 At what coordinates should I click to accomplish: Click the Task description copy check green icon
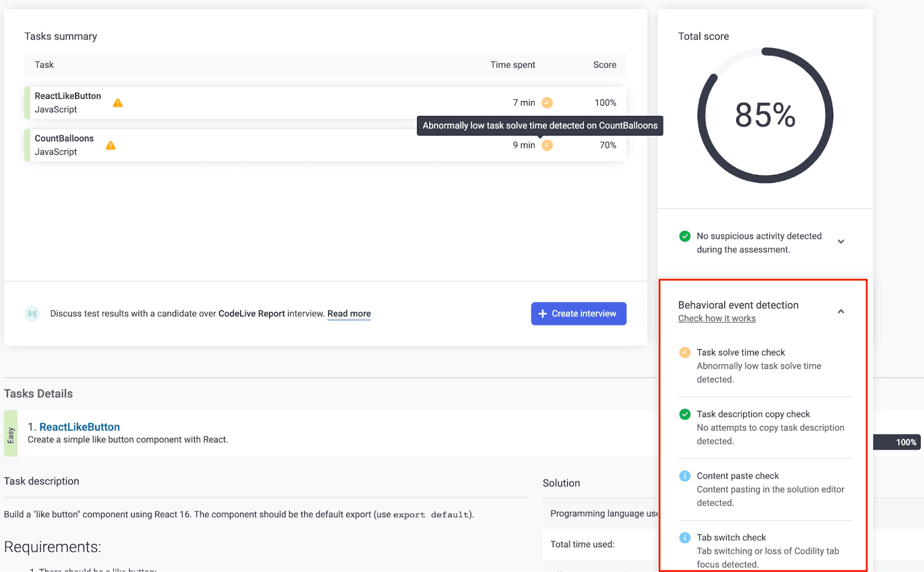click(685, 414)
